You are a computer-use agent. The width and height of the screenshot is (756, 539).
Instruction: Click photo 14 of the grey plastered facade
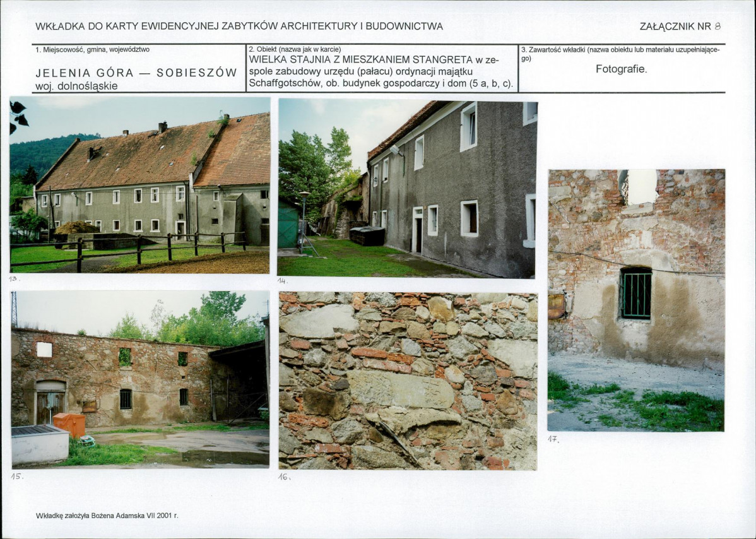408,189
